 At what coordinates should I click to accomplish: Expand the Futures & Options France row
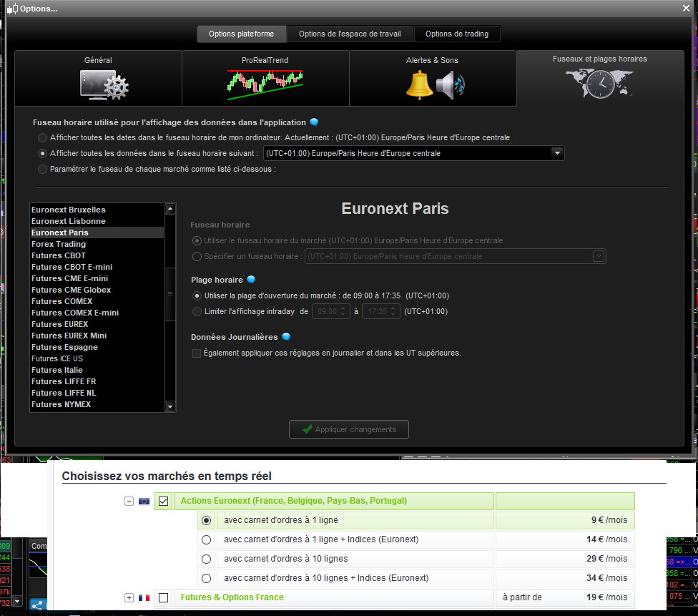pyautogui.click(x=129, y=597)
